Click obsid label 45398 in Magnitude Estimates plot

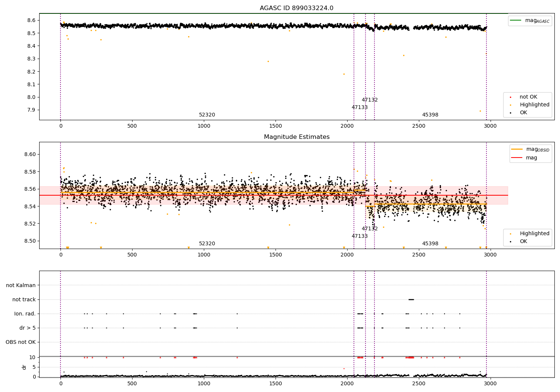point(430,244)
